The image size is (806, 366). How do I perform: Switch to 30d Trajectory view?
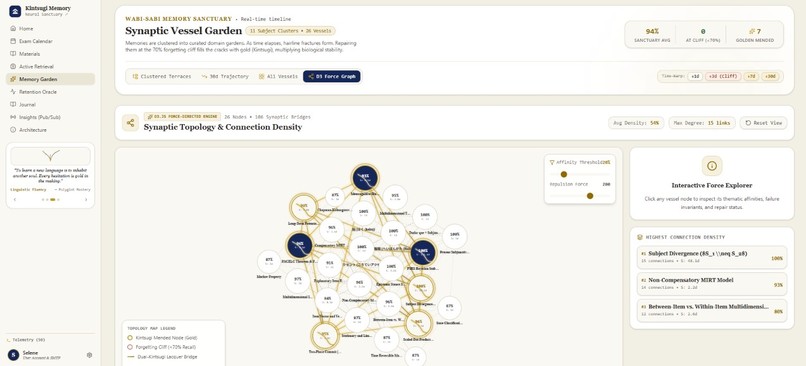[225, 76]
